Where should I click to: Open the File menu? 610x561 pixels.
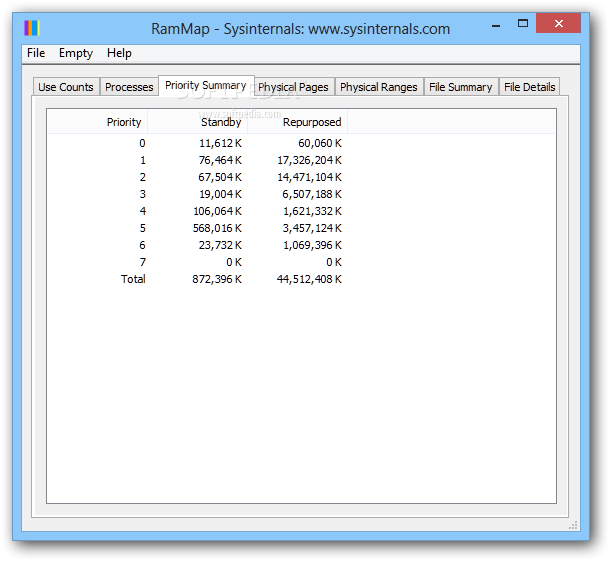tap(36, 53)
